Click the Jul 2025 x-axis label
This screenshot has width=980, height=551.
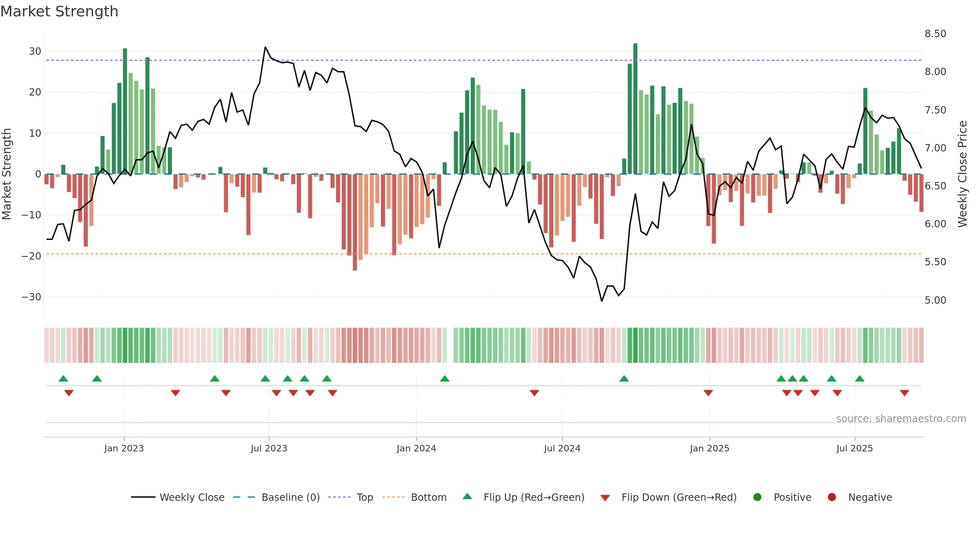click(855, 448)
